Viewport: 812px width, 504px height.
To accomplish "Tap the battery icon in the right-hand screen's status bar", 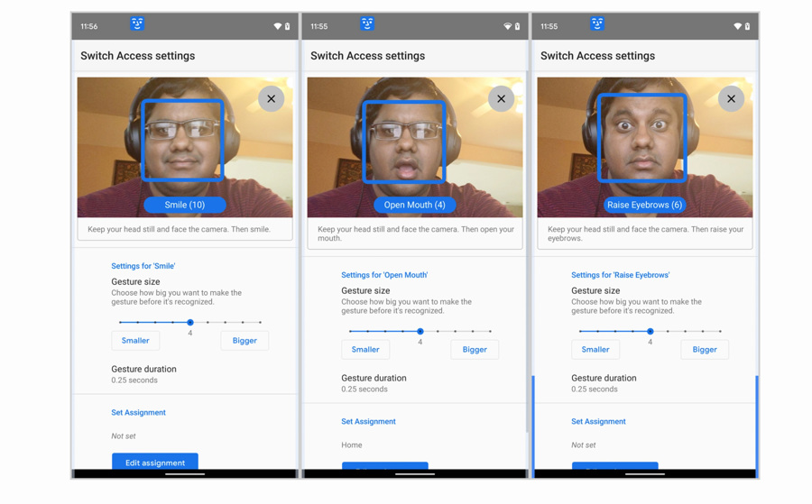I will click(x=747, y=26).
